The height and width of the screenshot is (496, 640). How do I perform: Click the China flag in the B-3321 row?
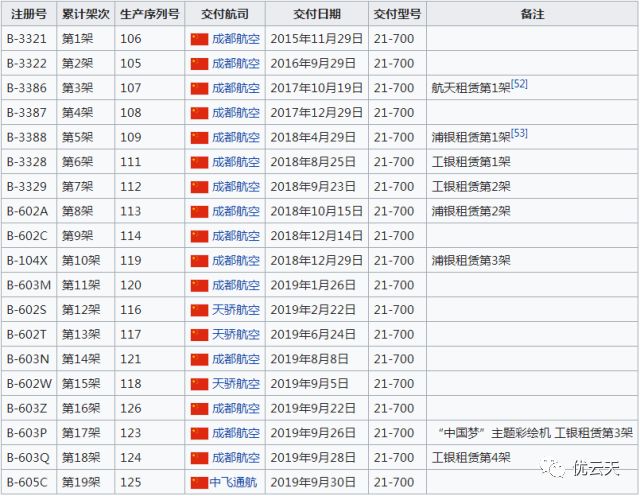coord(200,39)
